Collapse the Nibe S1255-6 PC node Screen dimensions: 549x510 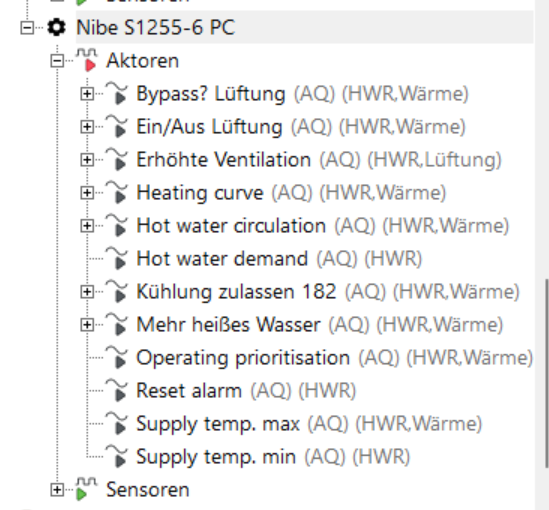pos(27,28)
